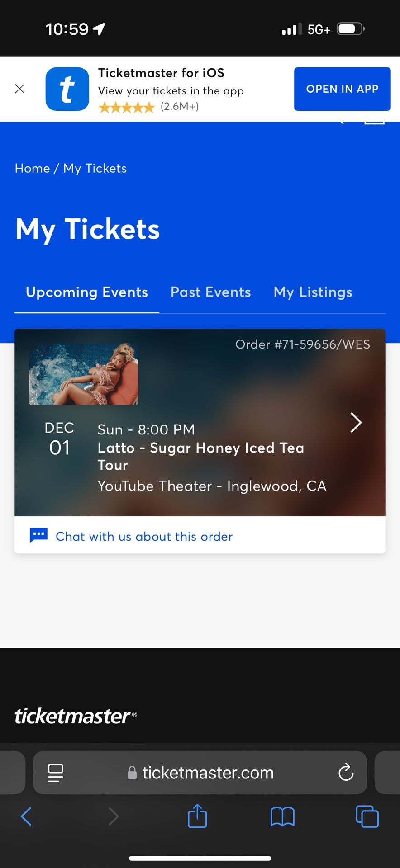Open Chat with us about this order
This screenshot has height=868, width=400.
[144, 536]
